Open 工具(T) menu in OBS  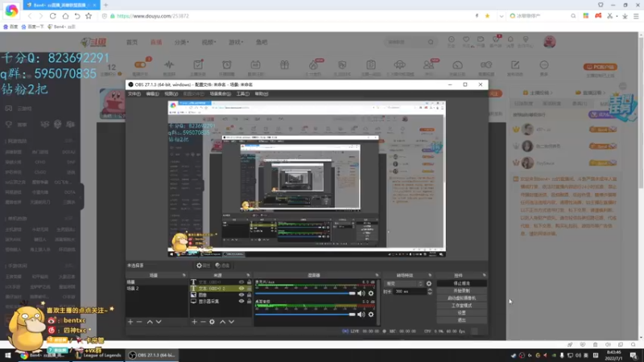pyautogui.click(x=243, y=94)
